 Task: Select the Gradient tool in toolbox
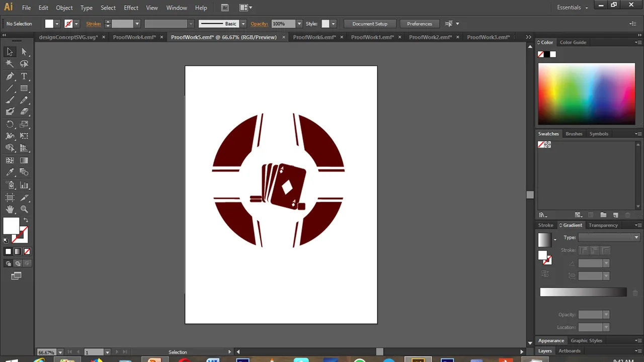(x=24, y=160)
